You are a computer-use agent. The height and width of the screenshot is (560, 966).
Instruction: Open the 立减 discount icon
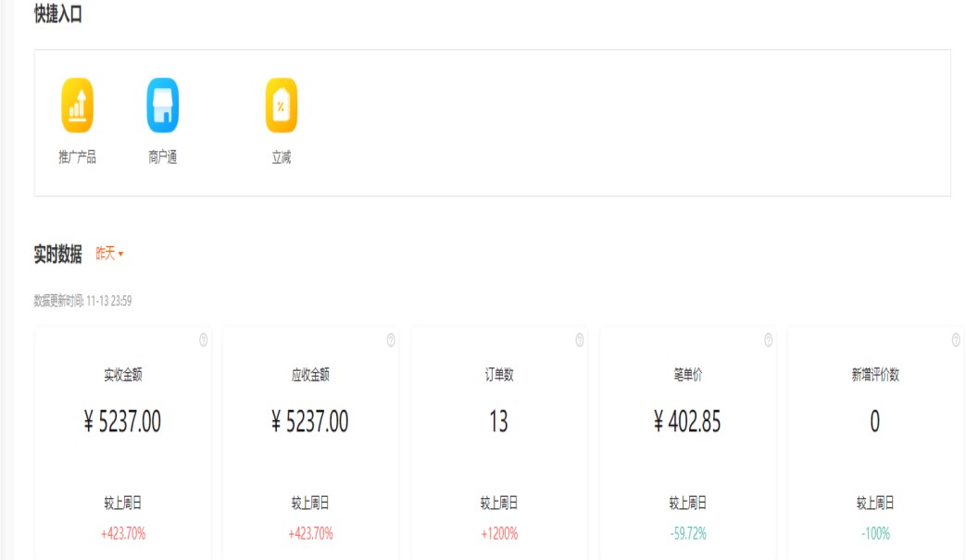pyautogui.click(x=281, y=106)
